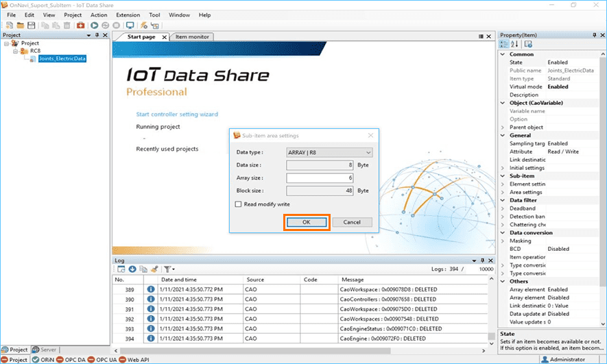Pin the Log panel with pushpin icon
Screen dimensions: 607x364
tap(482, 260)
